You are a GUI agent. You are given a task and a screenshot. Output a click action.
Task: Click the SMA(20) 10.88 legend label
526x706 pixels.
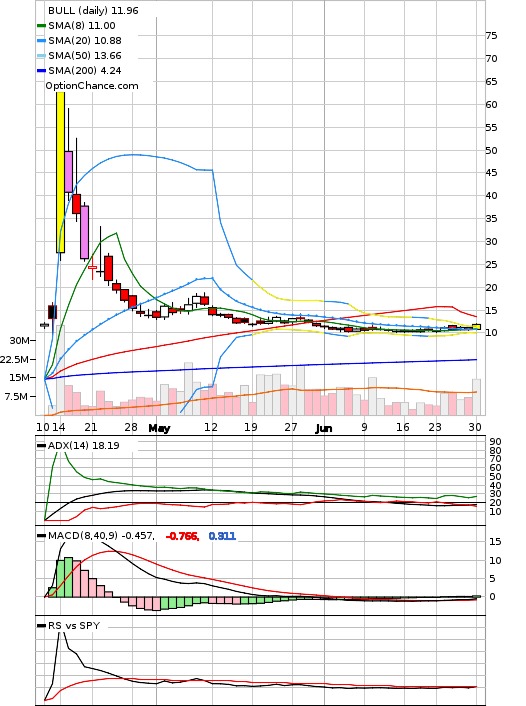pyautogui.click(x=85, y=41)
